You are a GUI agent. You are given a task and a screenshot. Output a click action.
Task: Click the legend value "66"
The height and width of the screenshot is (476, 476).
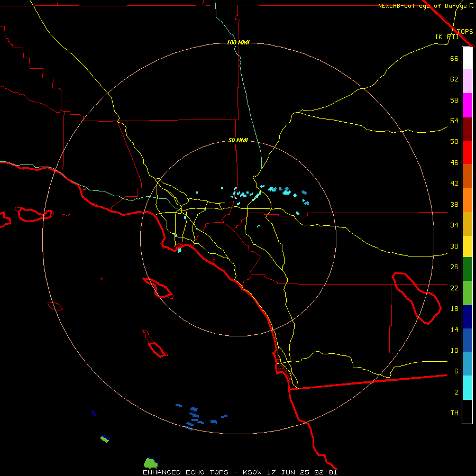click(454, 59)
